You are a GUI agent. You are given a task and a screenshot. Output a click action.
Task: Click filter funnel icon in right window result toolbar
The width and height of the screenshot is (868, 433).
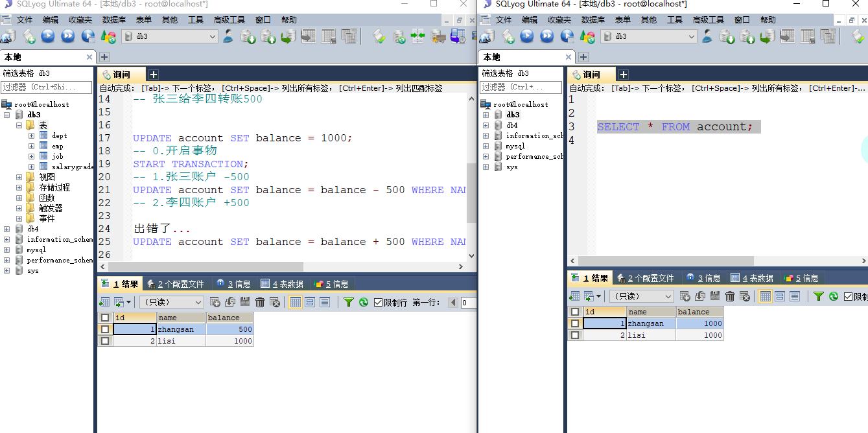pos(819,296)
